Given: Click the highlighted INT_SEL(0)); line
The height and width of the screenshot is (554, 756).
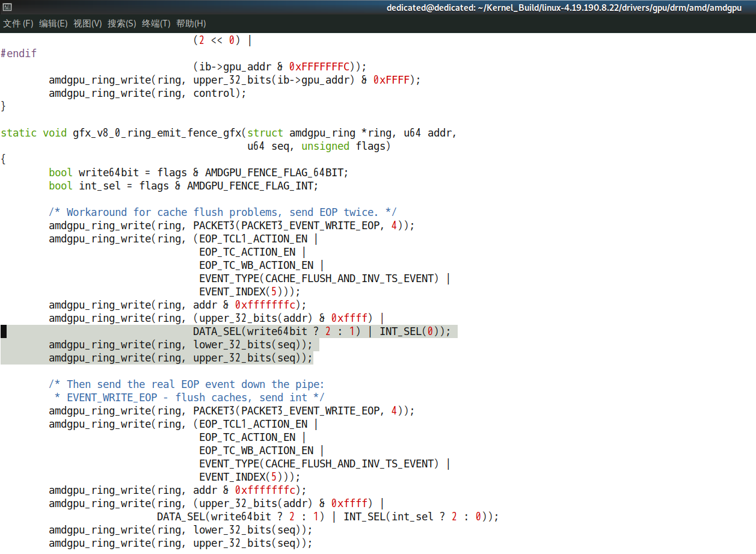Looking at the screenshot, I should click(322, 331).
